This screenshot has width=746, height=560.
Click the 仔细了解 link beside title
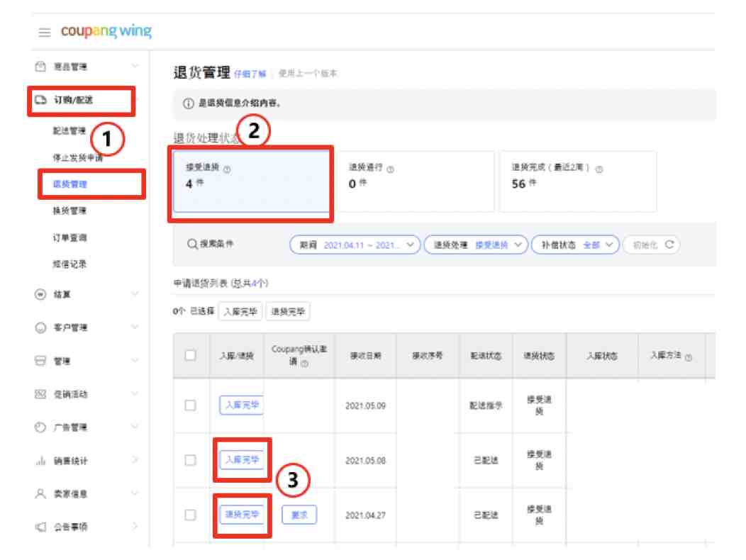(x=250, y=74)
